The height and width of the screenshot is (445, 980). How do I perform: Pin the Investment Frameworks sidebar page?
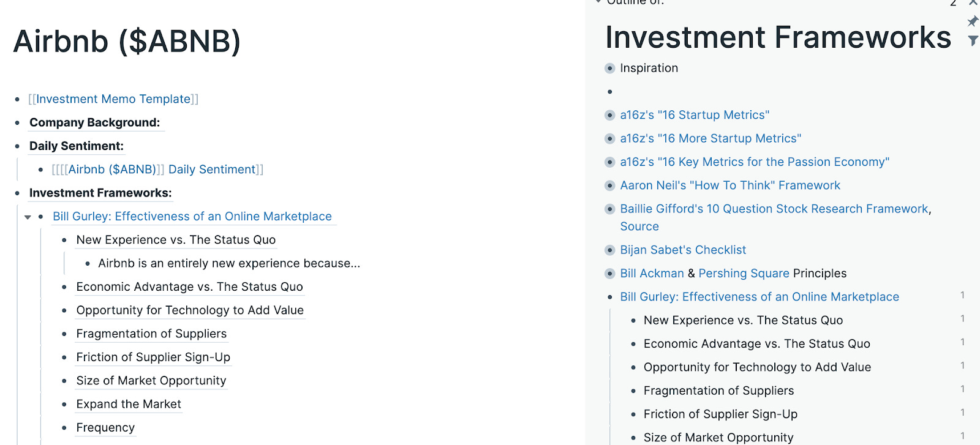972,21
